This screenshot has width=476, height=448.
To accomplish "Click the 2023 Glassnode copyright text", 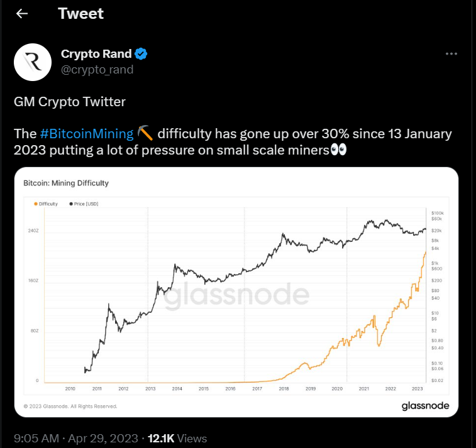I will tap(70, 407).
